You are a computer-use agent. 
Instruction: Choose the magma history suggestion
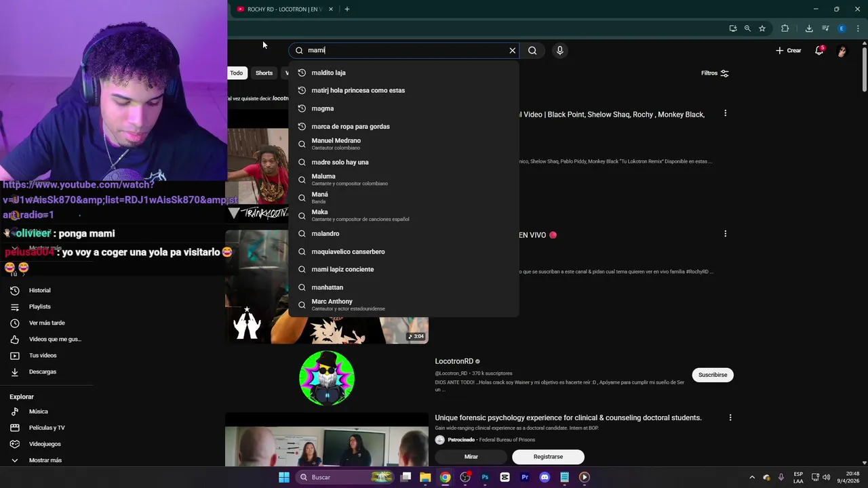pos(403,108)
